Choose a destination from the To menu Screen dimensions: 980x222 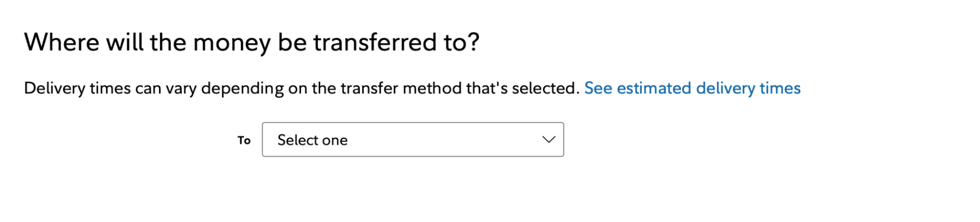click(x=412, y=139)
